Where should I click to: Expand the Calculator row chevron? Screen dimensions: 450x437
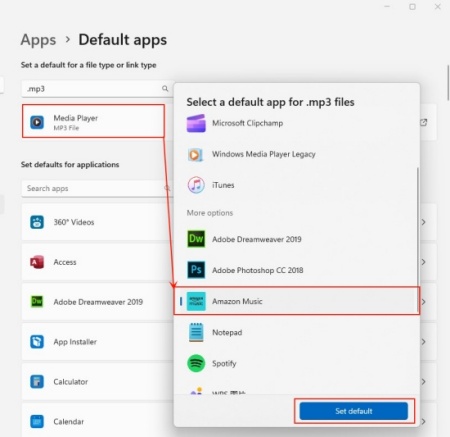click(424, 382)
